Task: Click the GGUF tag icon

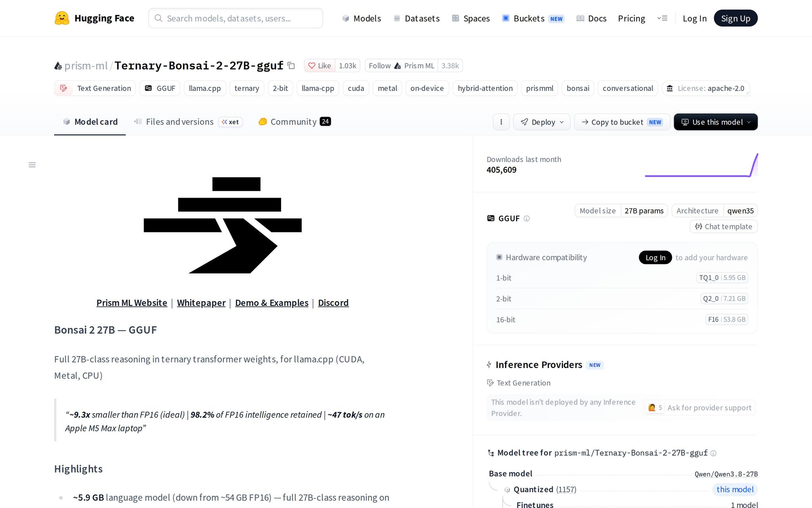Action: click(x=148, y=88)
